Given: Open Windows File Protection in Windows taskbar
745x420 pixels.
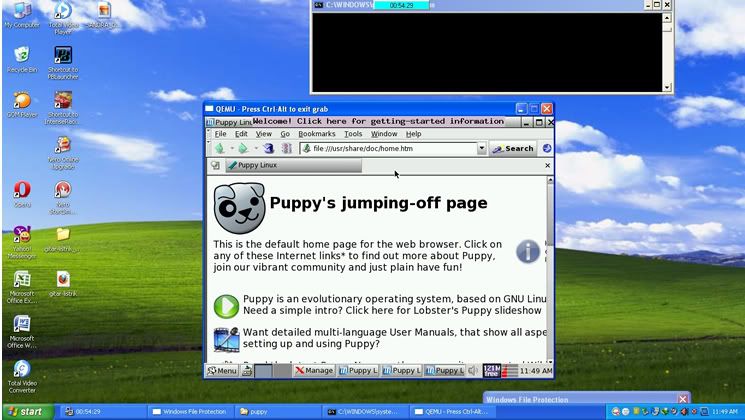Looking at the screenshot, I should (190, 411).
